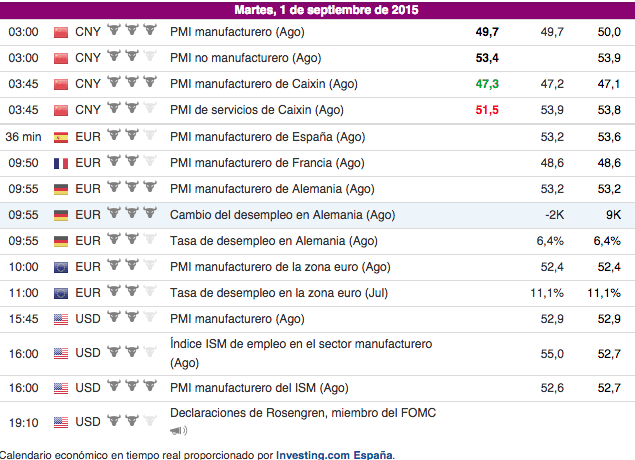Open PMI manufacturero de España (Ago) event

click(267, 136)
